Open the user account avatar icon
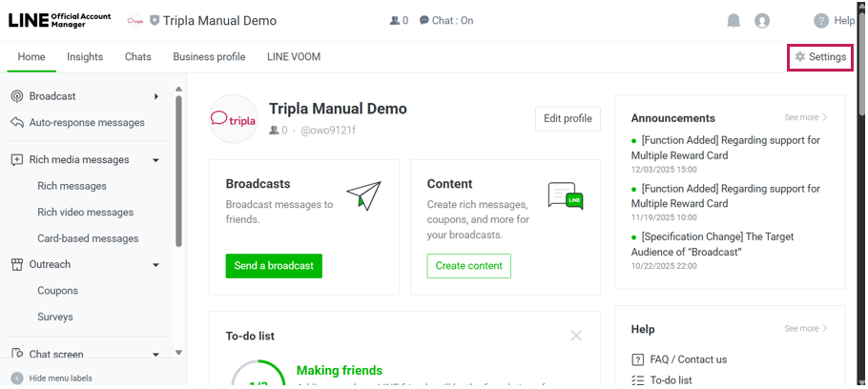 point(762,21)
